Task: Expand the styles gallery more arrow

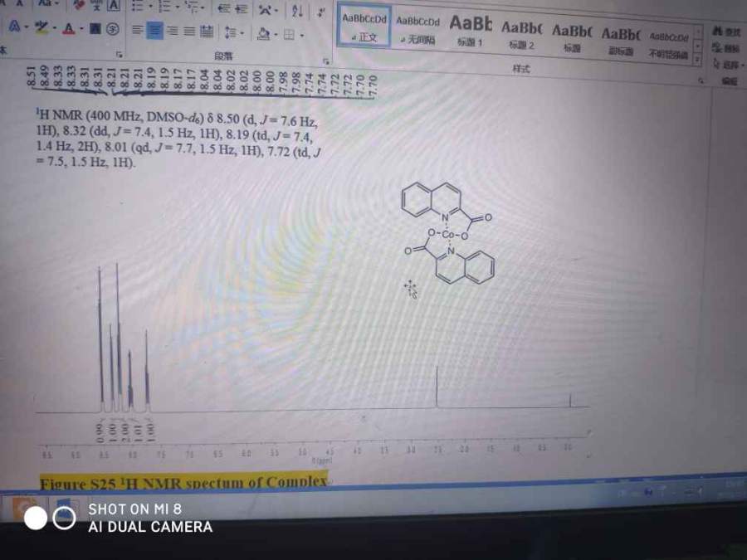Action: click(x=697, y=59)
